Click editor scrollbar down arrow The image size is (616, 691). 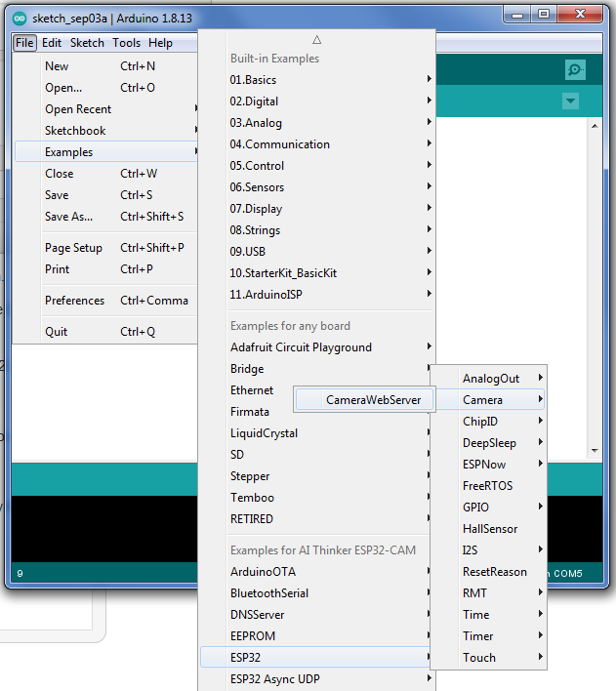tap(595, 451)
